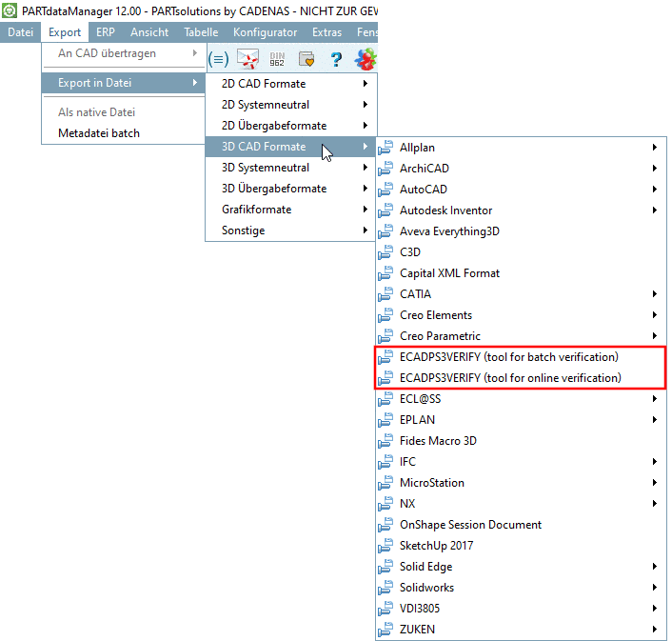Select ECADPS3VERIFY online verification tool

click(x=521, y=378)
